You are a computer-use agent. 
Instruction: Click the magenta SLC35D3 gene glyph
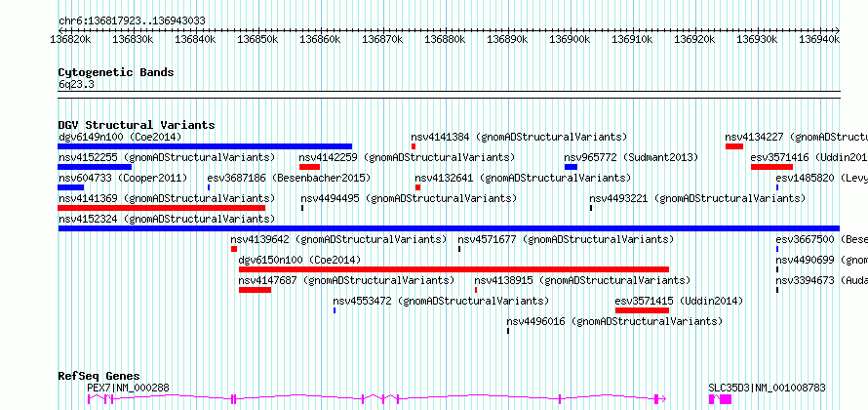coord(720,399)
